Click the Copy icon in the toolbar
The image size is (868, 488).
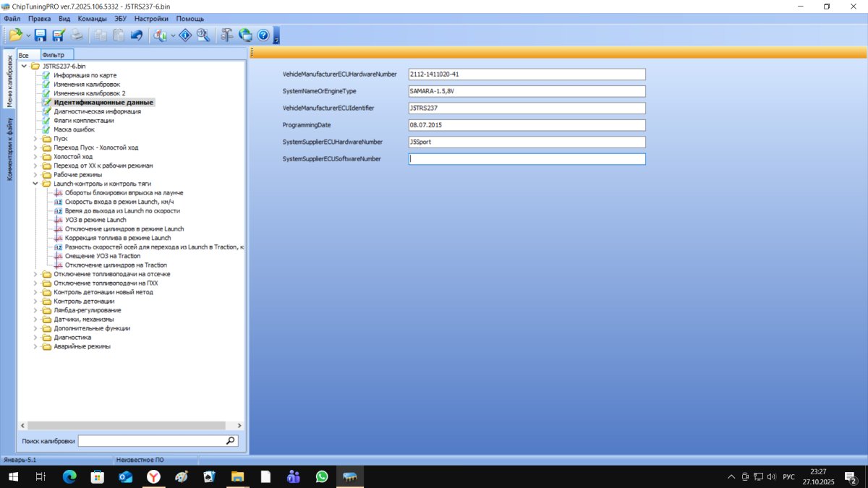101,35
